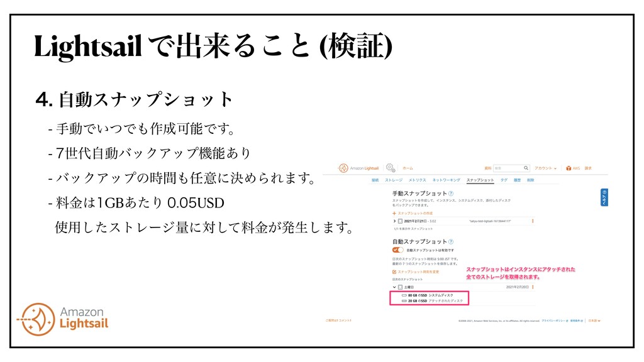Click the slide title Lightsailで出来ること (検証)
This screenshot has width=644, height=362.
213,46
